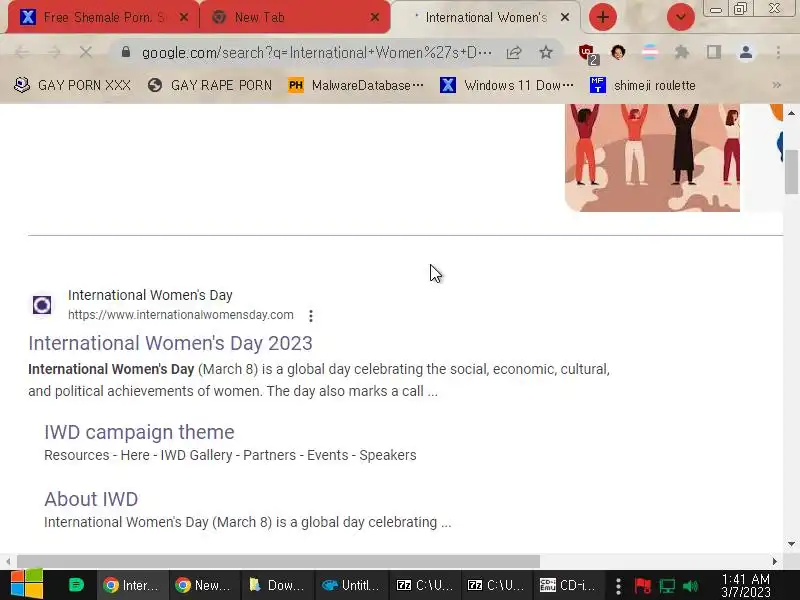Expand the tray three-dot overflow
The image size is (800, 600).
pyautogui.click(x=618, y=586)
